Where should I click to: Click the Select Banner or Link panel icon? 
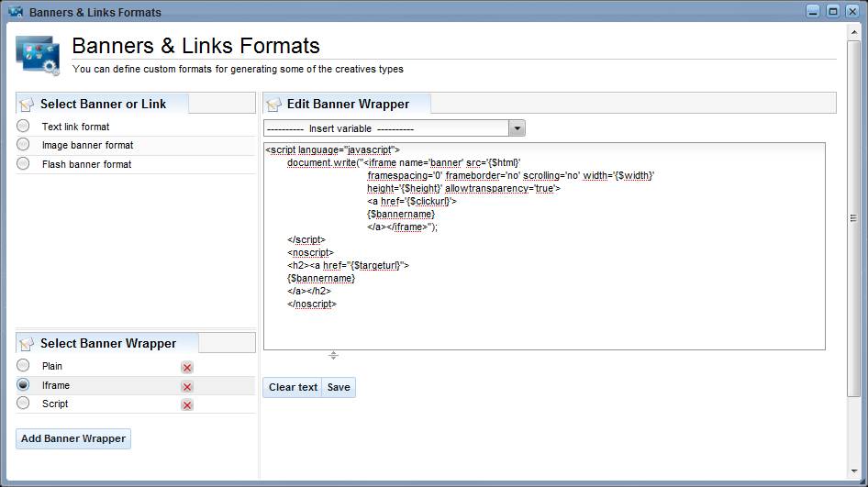pos(26,104)
